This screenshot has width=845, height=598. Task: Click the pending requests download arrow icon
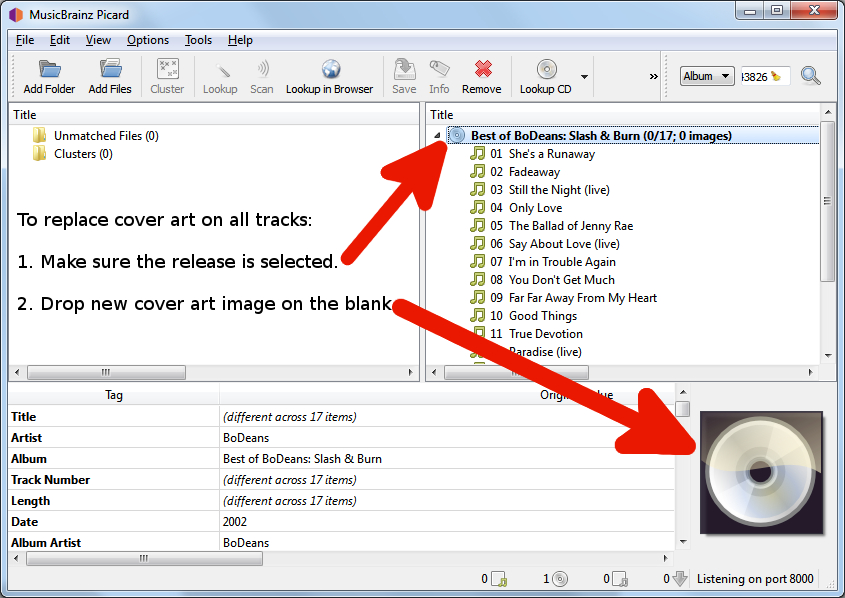[680, 579]
